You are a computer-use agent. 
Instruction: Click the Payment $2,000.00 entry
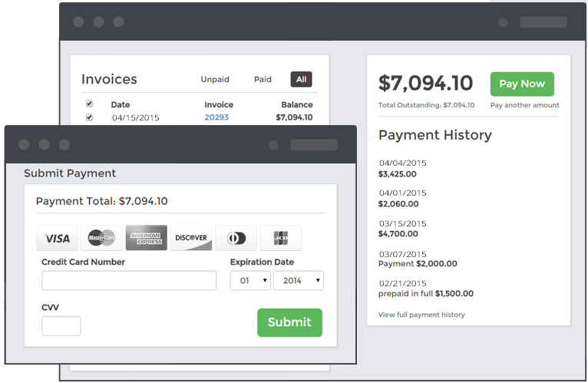pos(418,264)
